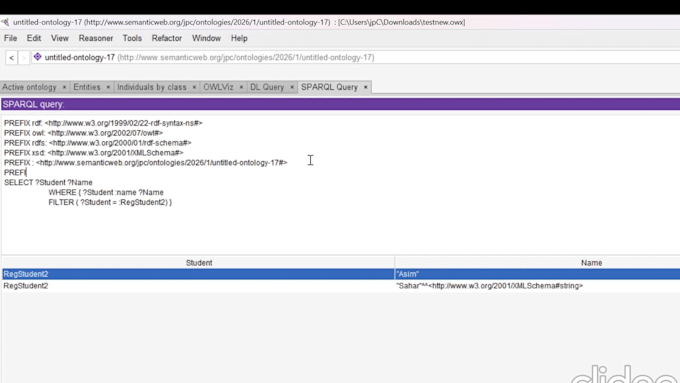Click the WHERE clause line
The height and width of the screenshot is (383, 680).
106,193
